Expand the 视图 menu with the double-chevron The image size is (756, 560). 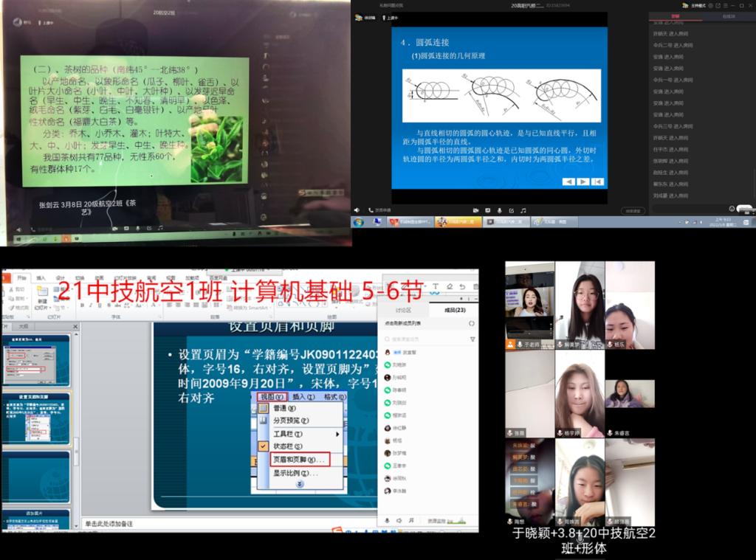click(299, 484)
